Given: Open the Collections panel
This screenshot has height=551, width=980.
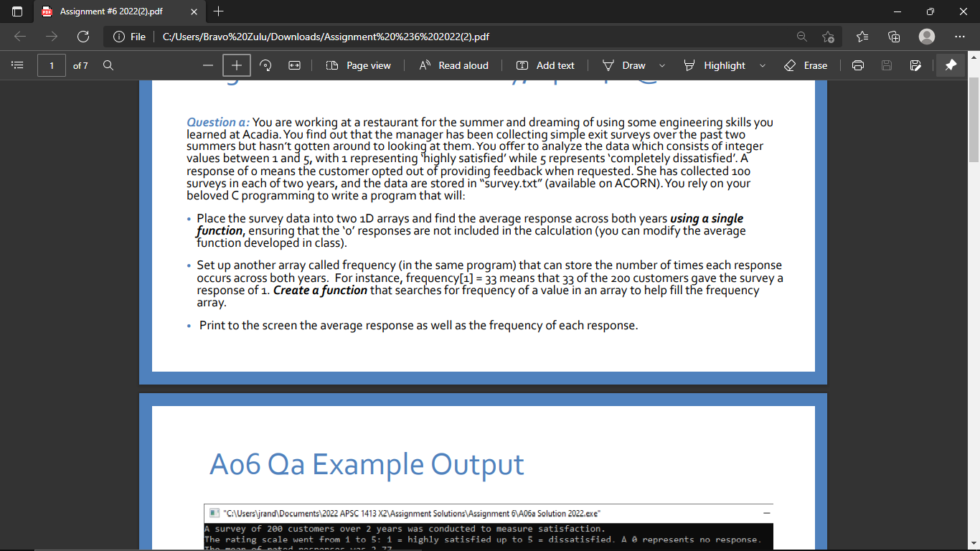Looking at the screenshot, I should pyautogui.click(x=894, y=36).
